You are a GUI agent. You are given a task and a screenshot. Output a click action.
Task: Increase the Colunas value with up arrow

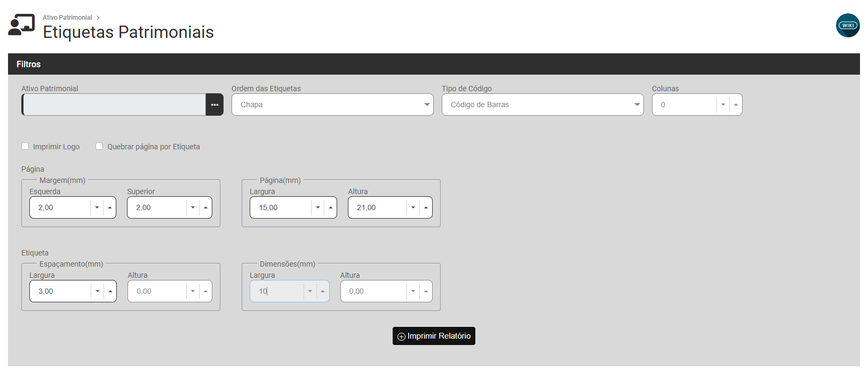[x=736, y=105]
